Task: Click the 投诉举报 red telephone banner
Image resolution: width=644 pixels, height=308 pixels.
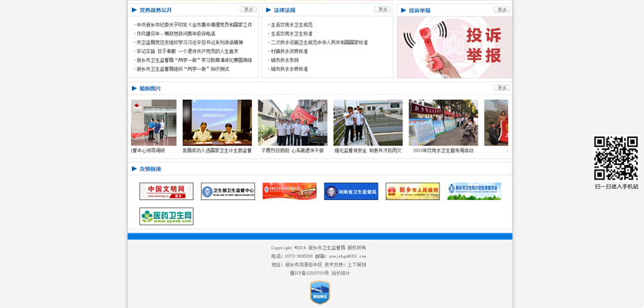Action: pyautogui.click(x=454, y=47)
